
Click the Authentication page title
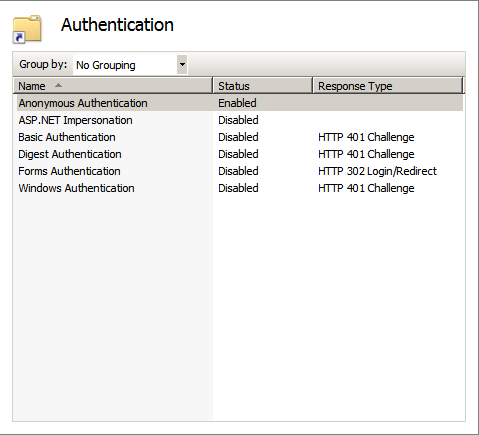click(117, 25)
